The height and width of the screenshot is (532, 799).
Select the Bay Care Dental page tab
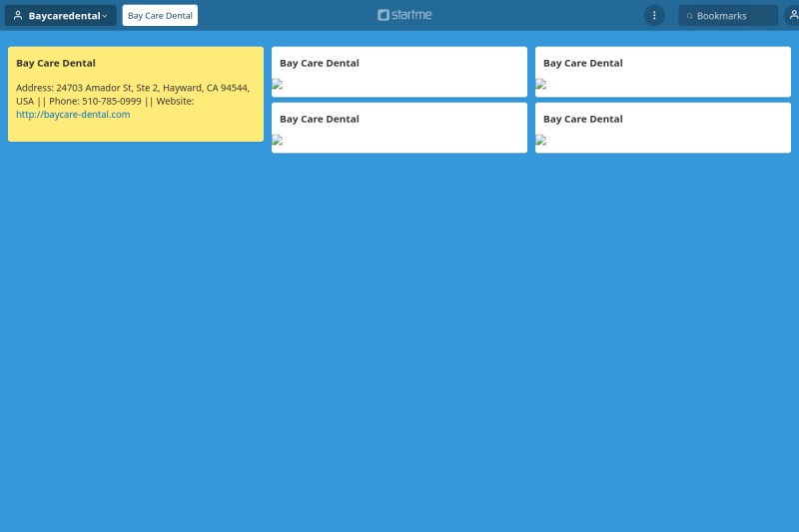[x=160, y=16]
